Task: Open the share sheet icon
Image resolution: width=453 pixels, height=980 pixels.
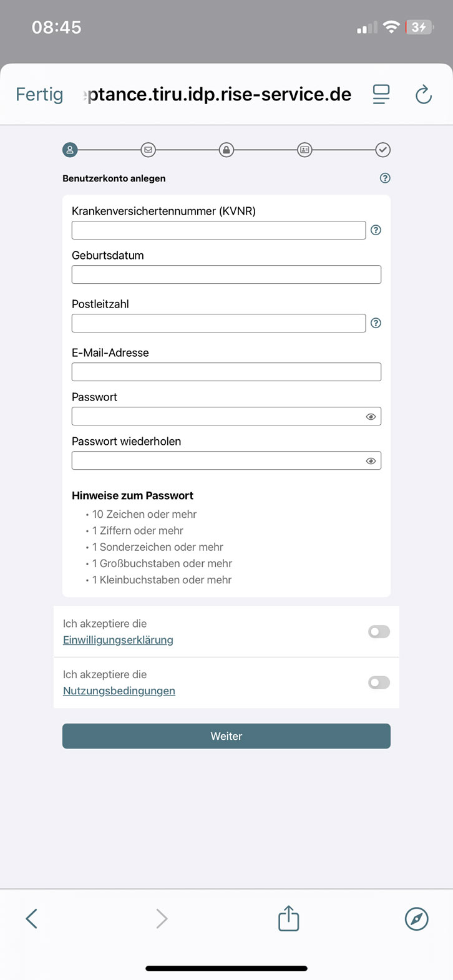Action: click(288, 918)
